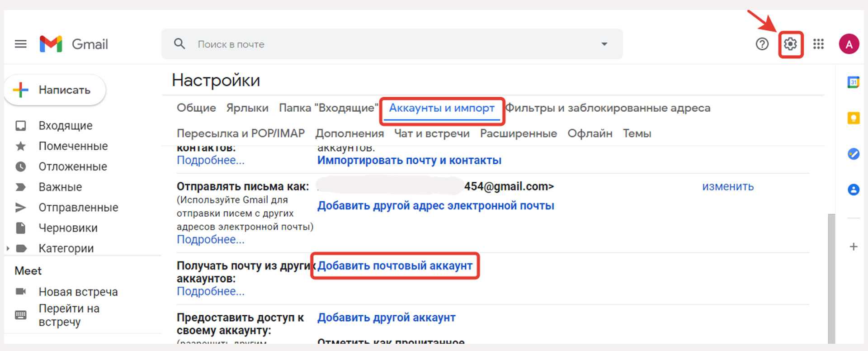Viewport: 868px width, 351px height.
Task: Click the изменить link
Action: (x=728, y=186)
